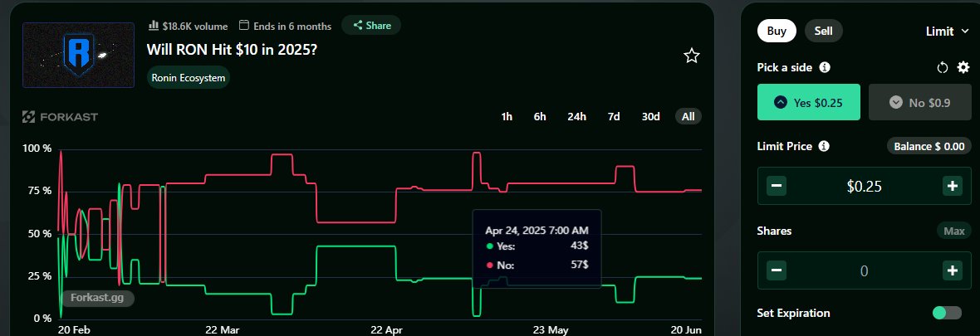Set shares to Max
Screen dimensions: 980x336
[954, 231]
